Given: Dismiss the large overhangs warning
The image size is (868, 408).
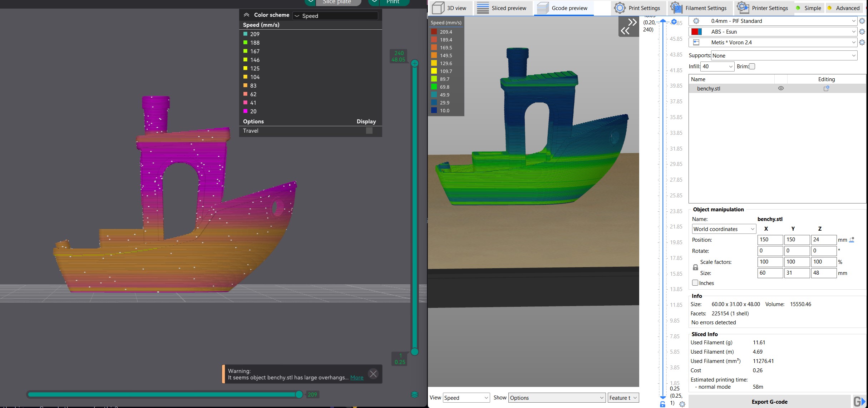Looking at the screenshot, I should pos(373,374).
